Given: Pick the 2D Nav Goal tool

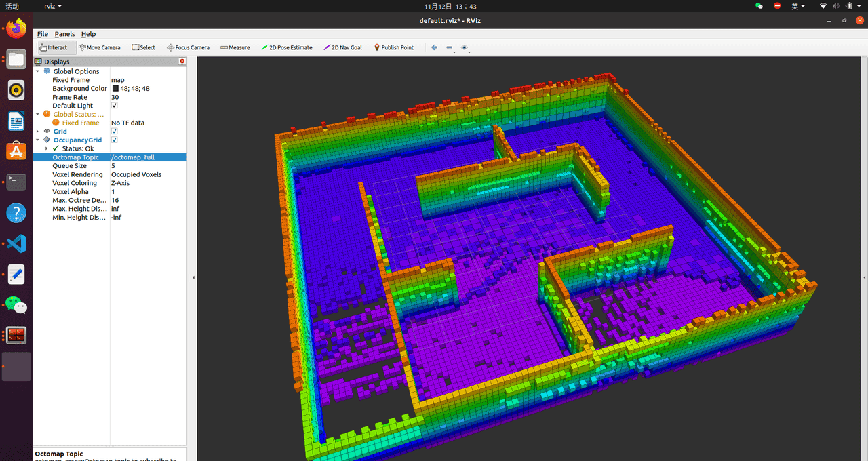Looking at the screenshot, I should pos(342,47).
